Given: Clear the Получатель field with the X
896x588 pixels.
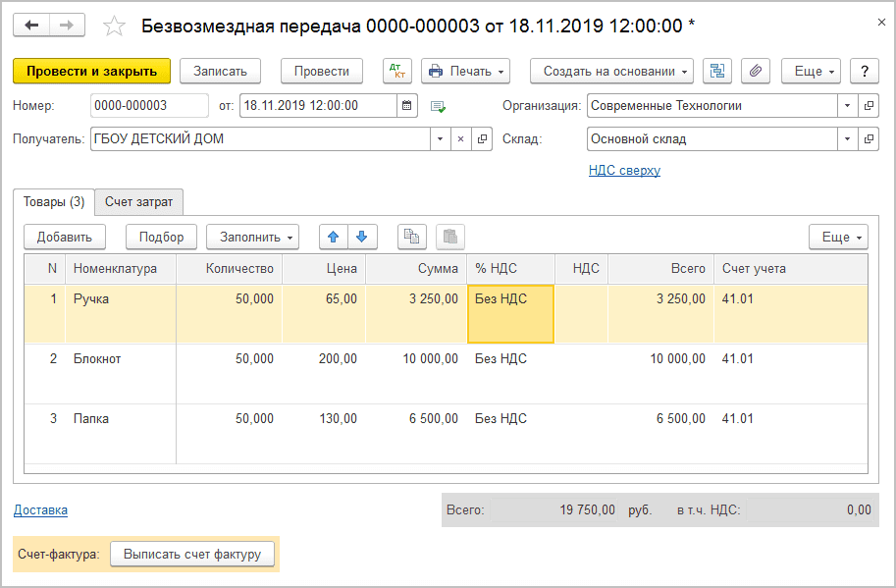Looking at the screenshot, I should tap(460, 138).
